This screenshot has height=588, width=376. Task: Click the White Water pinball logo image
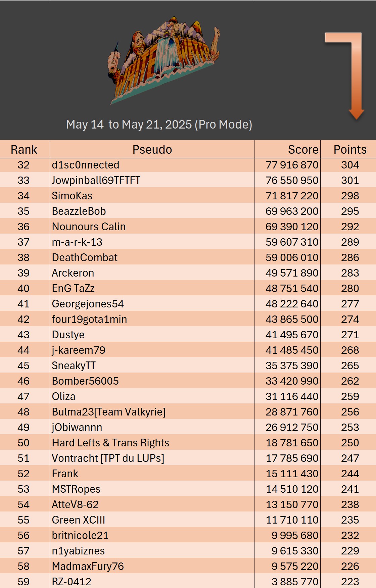tap(163, 60)
